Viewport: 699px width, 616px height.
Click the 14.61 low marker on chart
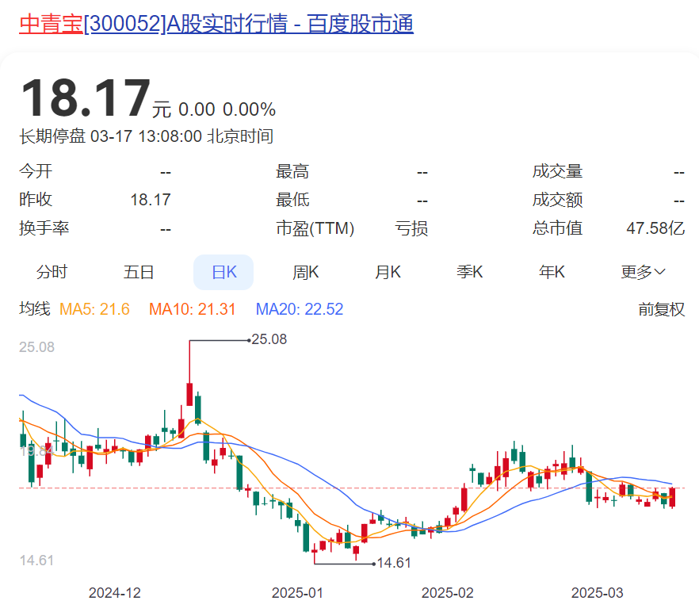394,563
